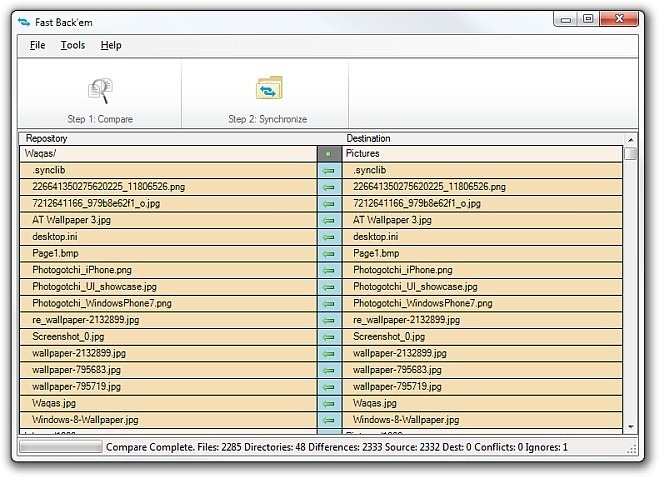660x478 pixels.
Task: Click the sync arrow for AT Wallpaper 3.jpg
Action: (329, 220)
